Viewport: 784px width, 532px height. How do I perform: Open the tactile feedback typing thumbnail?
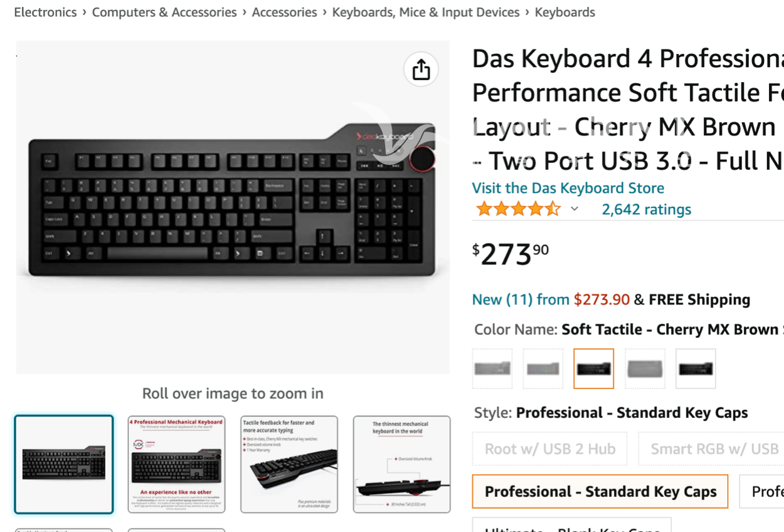coord(289,464)
